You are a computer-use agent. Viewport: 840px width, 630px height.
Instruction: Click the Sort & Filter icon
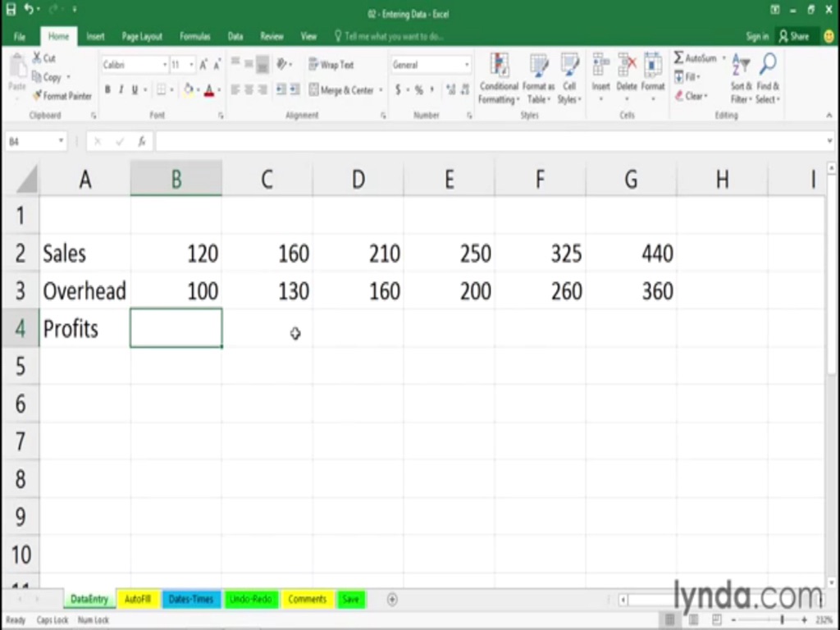point(740,66)
